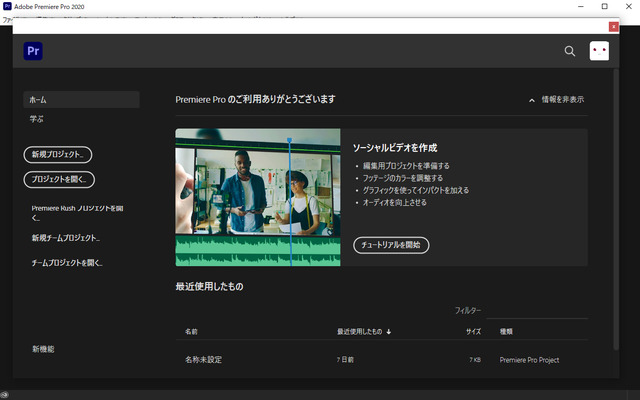
Task: Open the 名称未設定 recent project
Action: [203, 360]
